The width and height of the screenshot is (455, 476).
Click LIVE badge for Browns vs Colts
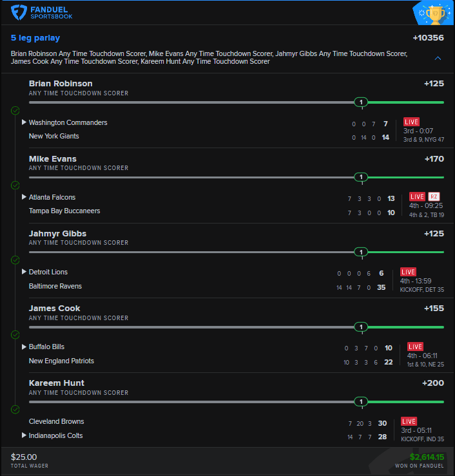coord(409,421)
